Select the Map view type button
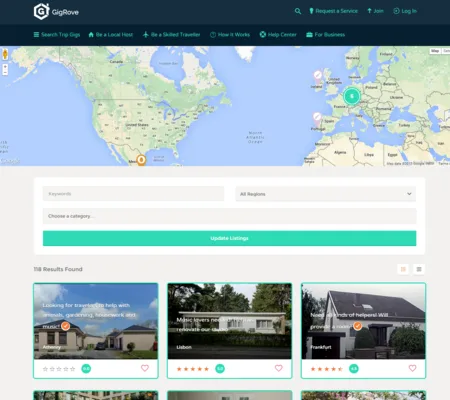Image resolution: width=450 pixels, height=400 pixels. coord(435,51)
